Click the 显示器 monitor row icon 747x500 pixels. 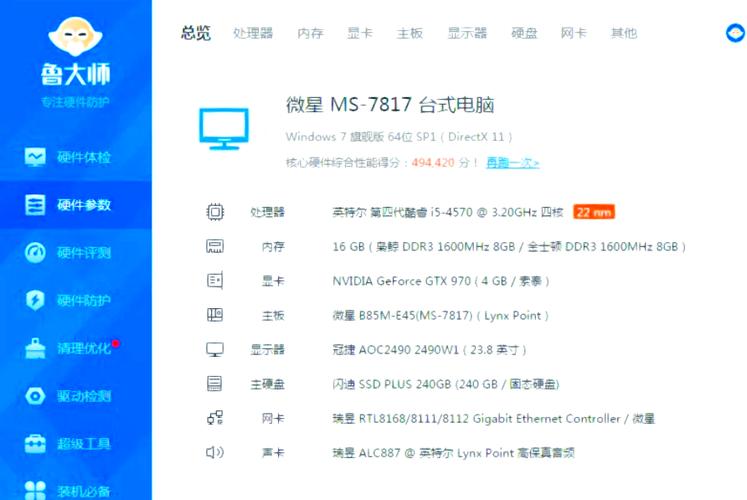pos(215,350)
